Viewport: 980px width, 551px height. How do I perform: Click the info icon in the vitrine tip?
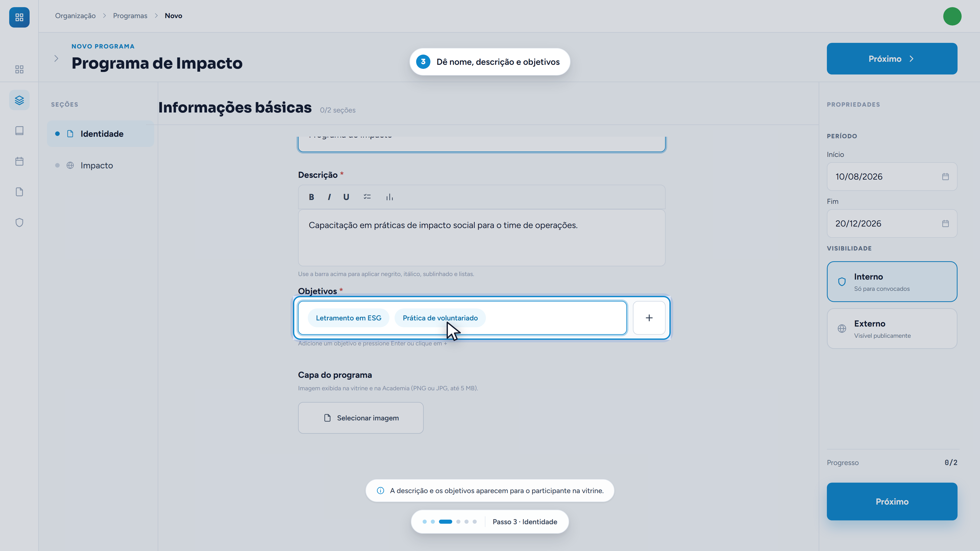381,491
